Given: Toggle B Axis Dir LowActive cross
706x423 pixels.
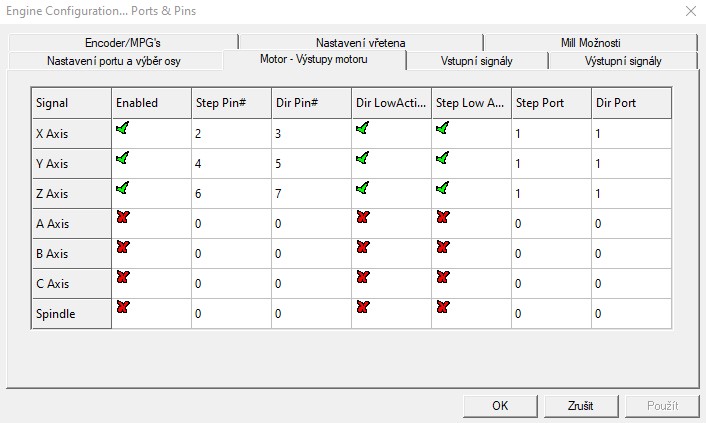Looking at the screenshot, I should pos(363,247).
